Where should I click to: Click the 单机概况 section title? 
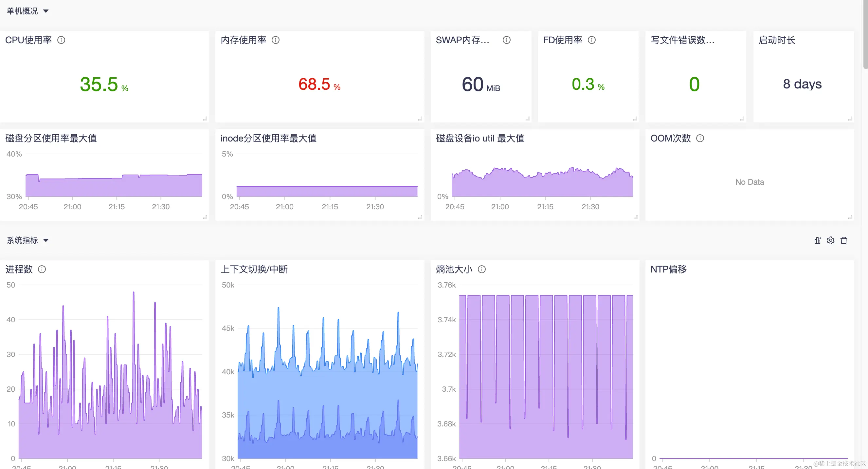(22, 11)
